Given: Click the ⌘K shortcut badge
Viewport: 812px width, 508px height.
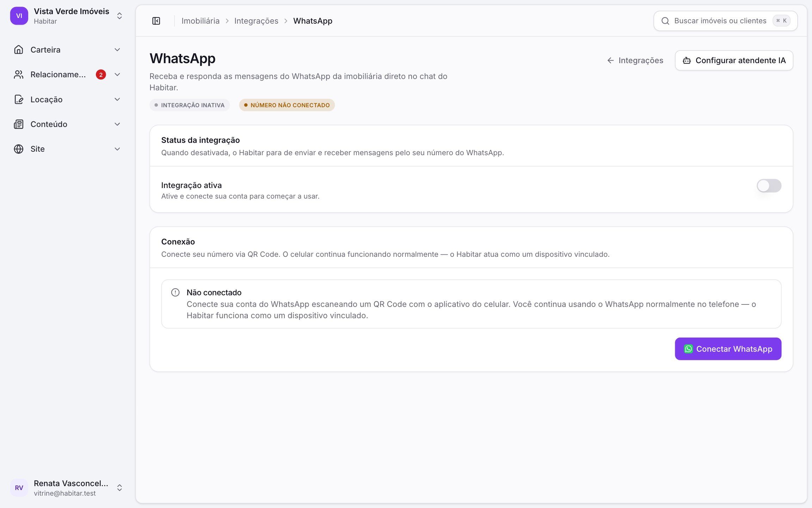Looking at the screenshot, I should point(781,21).
